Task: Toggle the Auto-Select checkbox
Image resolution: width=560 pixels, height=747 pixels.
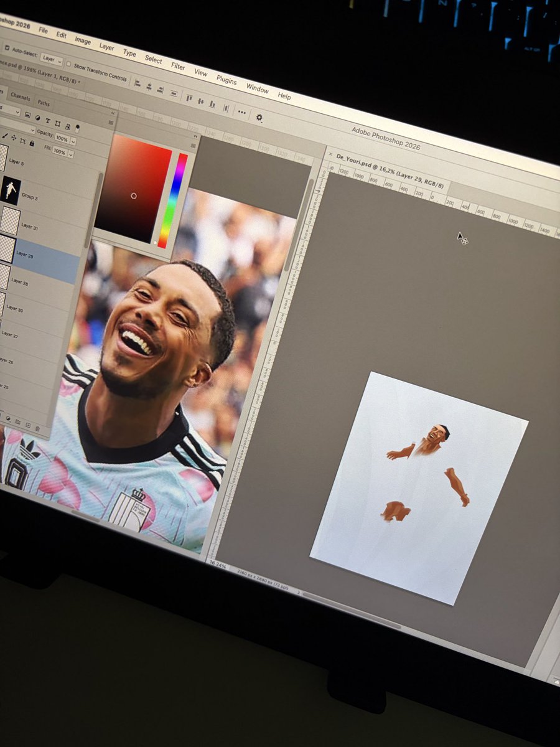Action: click(x=7, y=48)
